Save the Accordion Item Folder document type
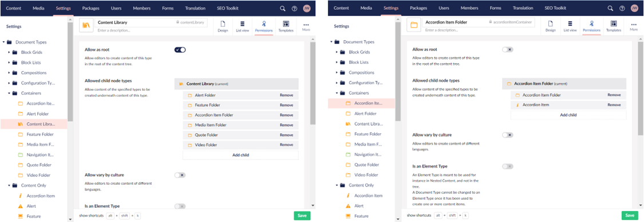This screenshot has height=222, width=644. [630, 216]
